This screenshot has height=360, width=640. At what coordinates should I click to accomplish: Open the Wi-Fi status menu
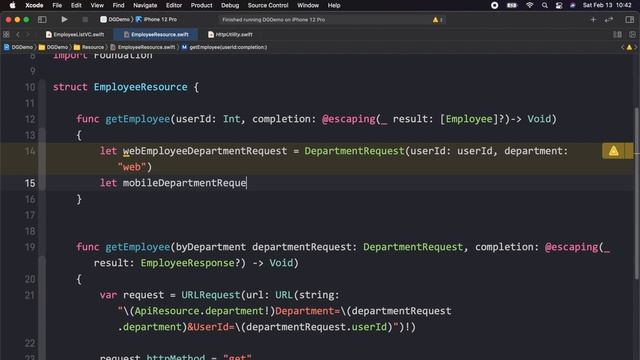[529, 5]
